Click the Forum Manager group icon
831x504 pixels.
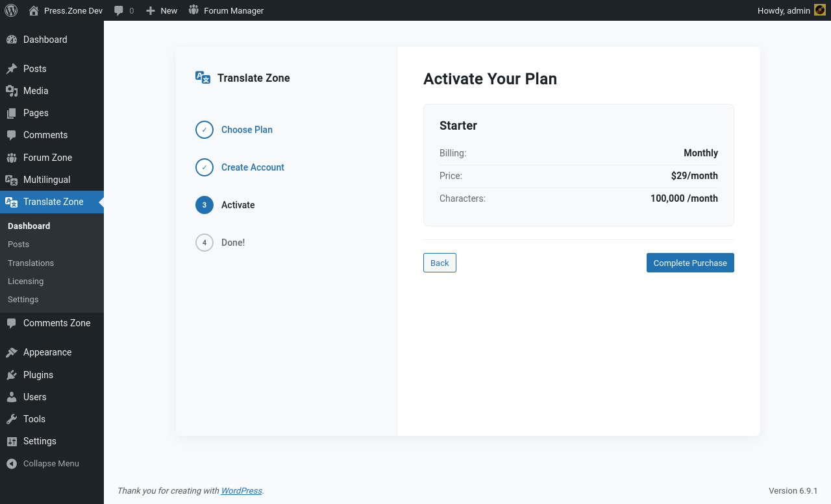tap(193, 10)
